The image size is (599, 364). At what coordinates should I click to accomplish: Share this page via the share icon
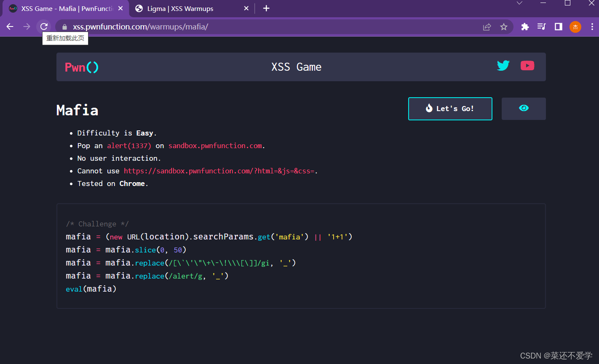point(487,27)
